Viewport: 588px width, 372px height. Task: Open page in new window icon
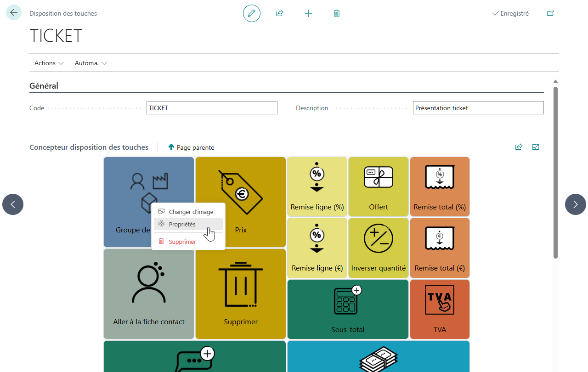tap(550, 13)
